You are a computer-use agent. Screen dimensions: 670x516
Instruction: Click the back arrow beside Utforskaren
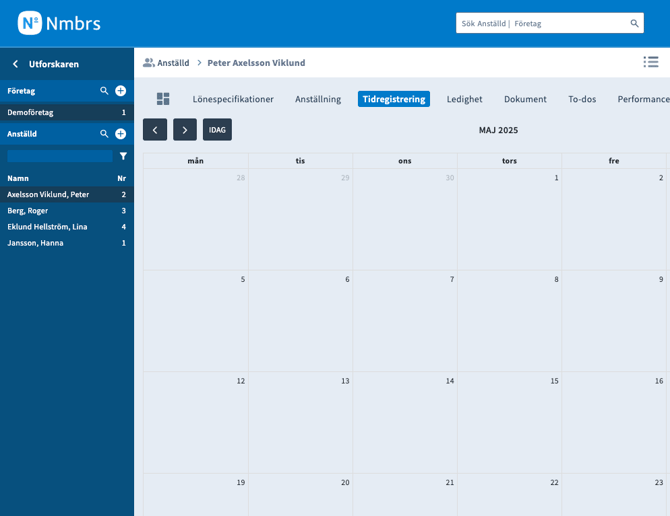point(15,64)
